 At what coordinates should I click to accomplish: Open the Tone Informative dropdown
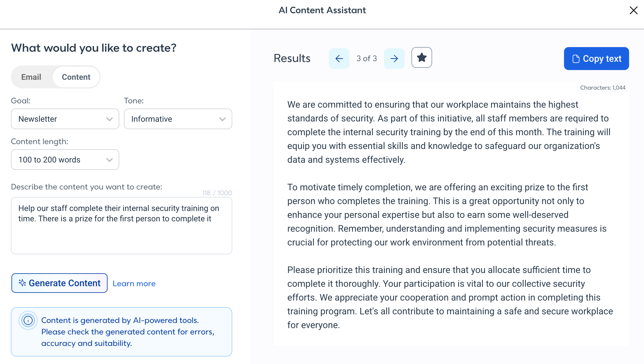point(178,119)
